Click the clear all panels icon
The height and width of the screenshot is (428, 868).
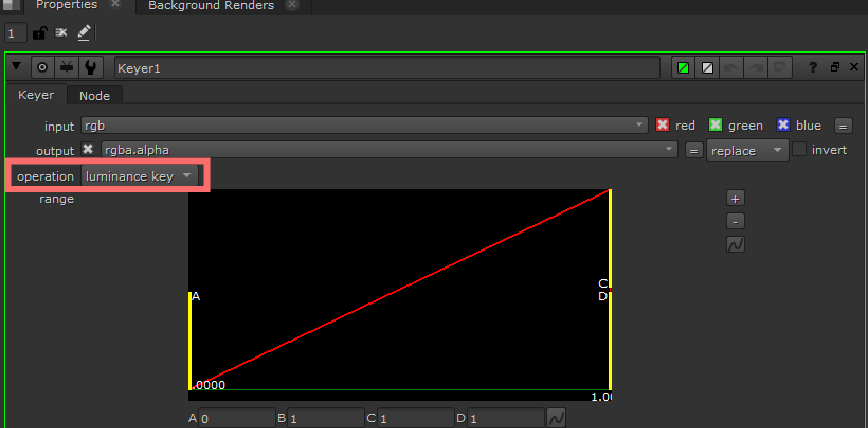[61, 33]
